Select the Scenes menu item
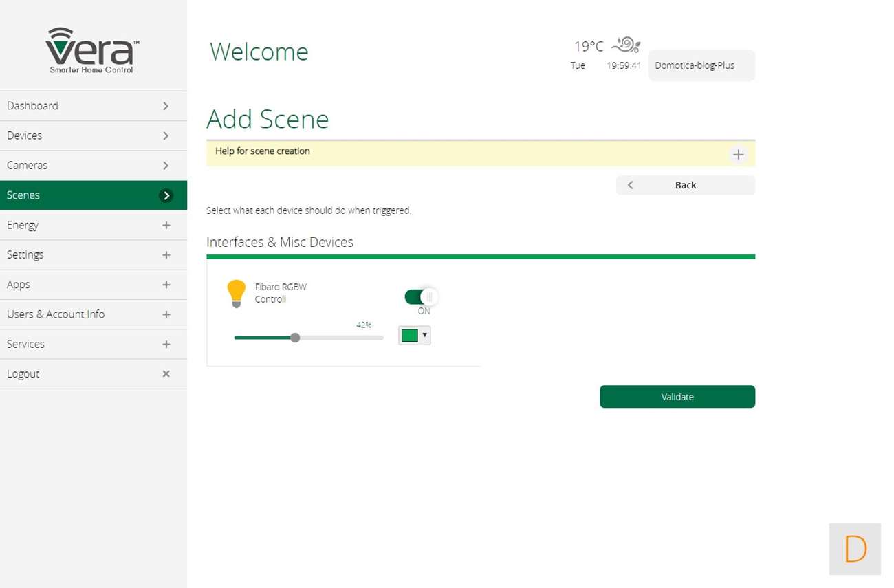The image size is (894, 588). tap(93, 195)
